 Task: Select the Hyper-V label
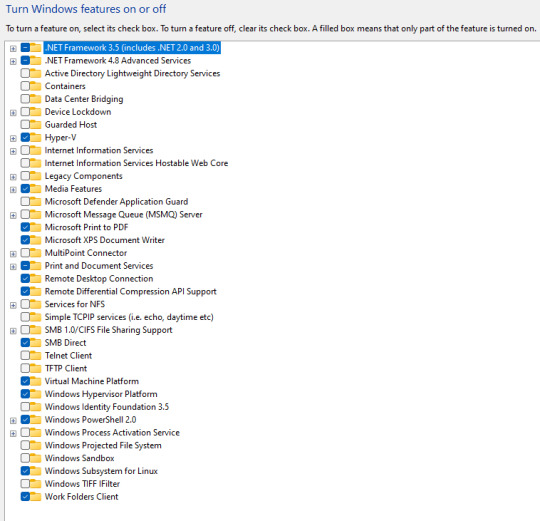pyautogui.click(x=60, y=138)
